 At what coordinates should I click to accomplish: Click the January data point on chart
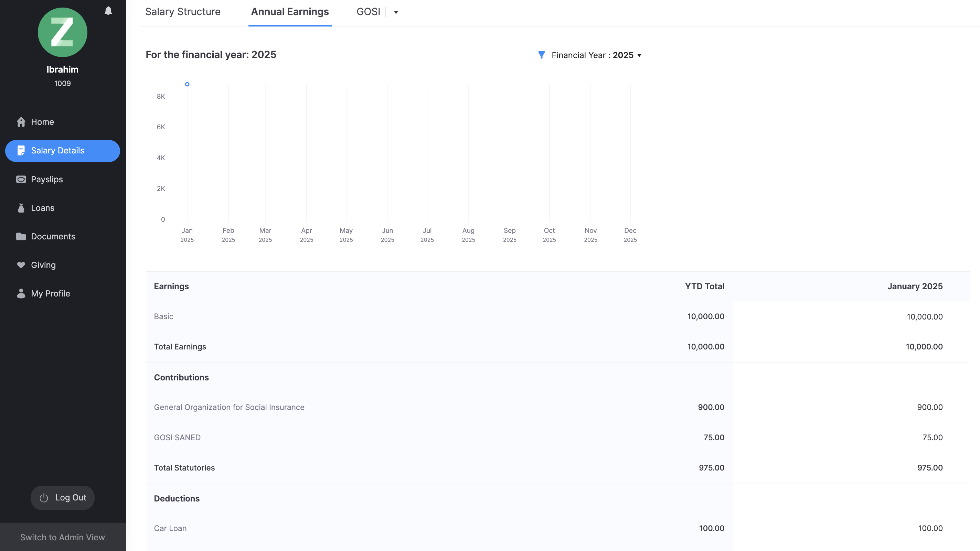click(x=187, y=84)
